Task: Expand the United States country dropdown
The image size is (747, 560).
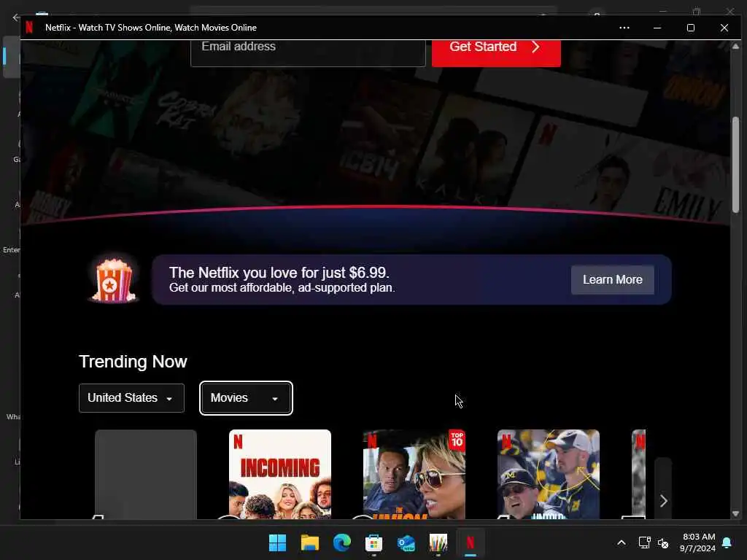Action: 131,398
